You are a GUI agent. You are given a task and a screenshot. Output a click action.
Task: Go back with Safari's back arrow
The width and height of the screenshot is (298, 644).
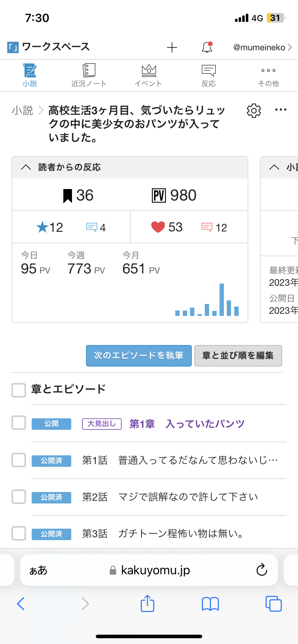[21, 604]
